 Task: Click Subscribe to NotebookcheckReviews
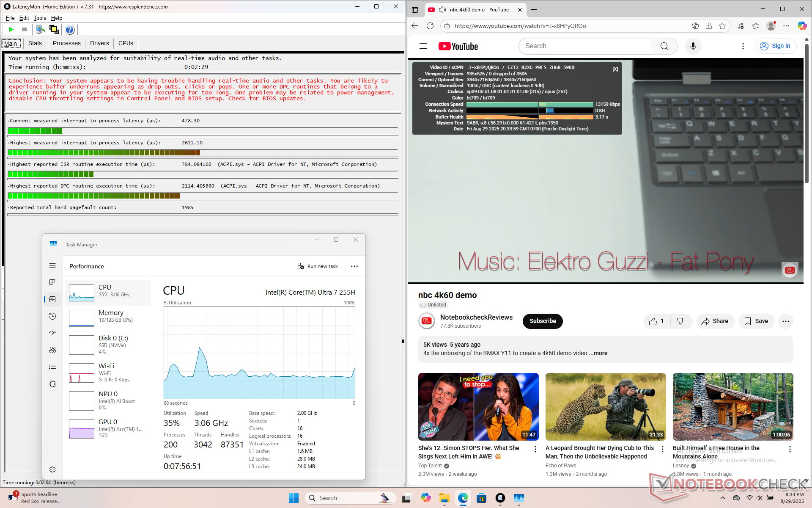pos(543,321)
